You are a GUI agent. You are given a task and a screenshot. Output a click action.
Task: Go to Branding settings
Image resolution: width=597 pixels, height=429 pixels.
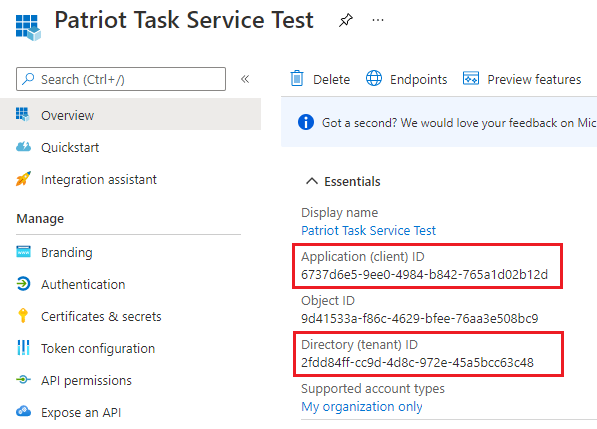point(67,253)
